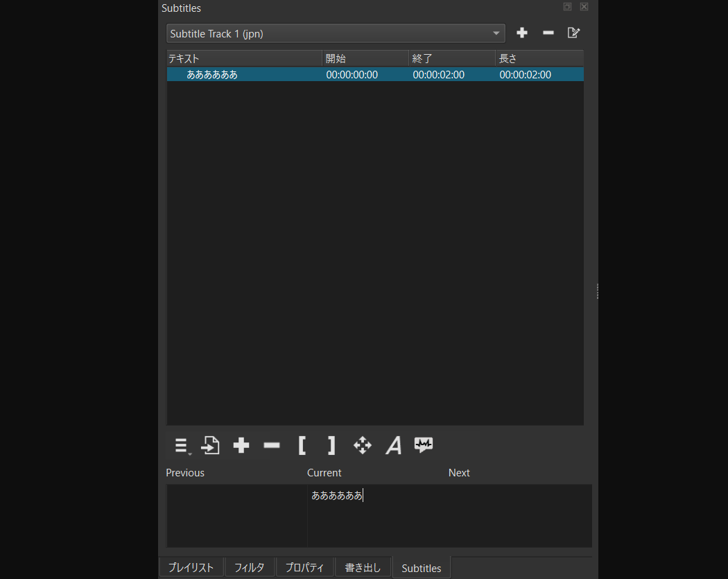Open the Subtitle Track 1 (jpn) dropdown

pos(336,34)
